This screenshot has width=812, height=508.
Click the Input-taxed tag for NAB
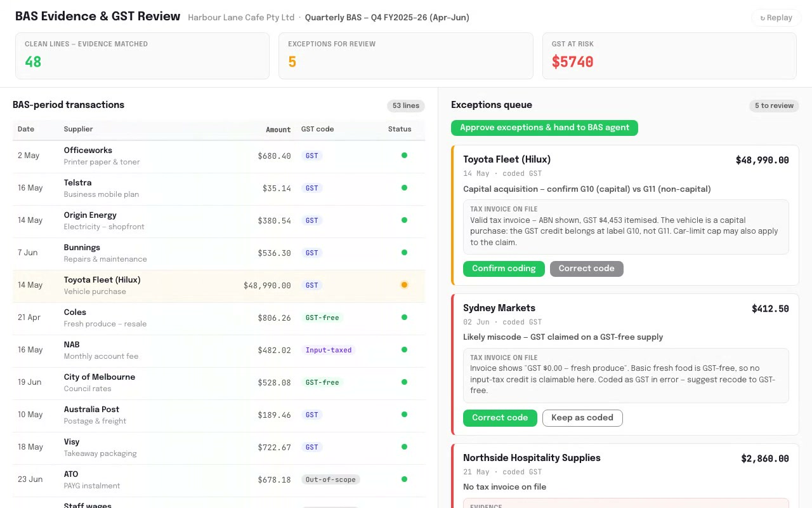coord(329,350)
